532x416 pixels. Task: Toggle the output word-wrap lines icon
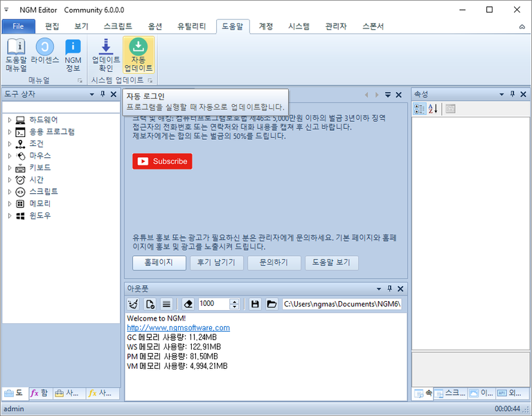click(x=166, y=304)
